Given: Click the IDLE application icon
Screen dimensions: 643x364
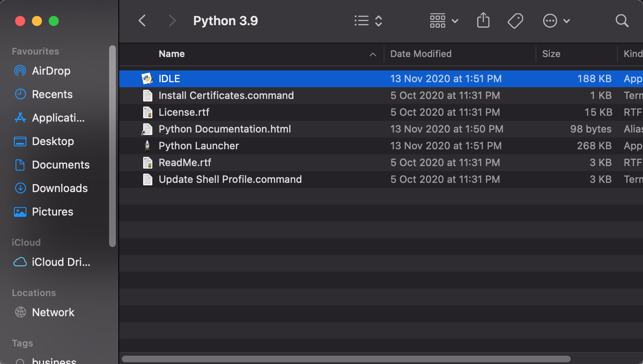Looking at the screenshot, I should pos(147,79).
